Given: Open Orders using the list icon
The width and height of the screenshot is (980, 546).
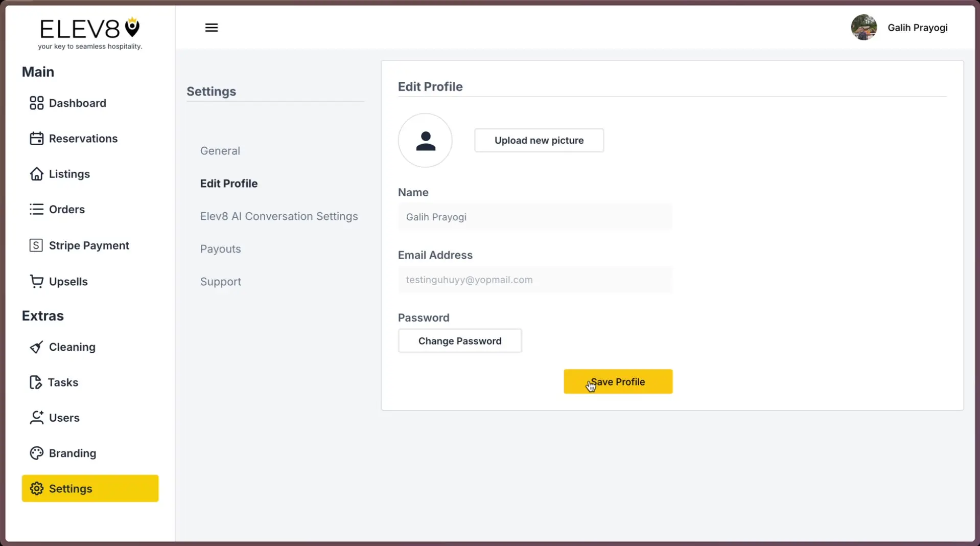Looking at the screenshot, I should [x=35, y=209].
